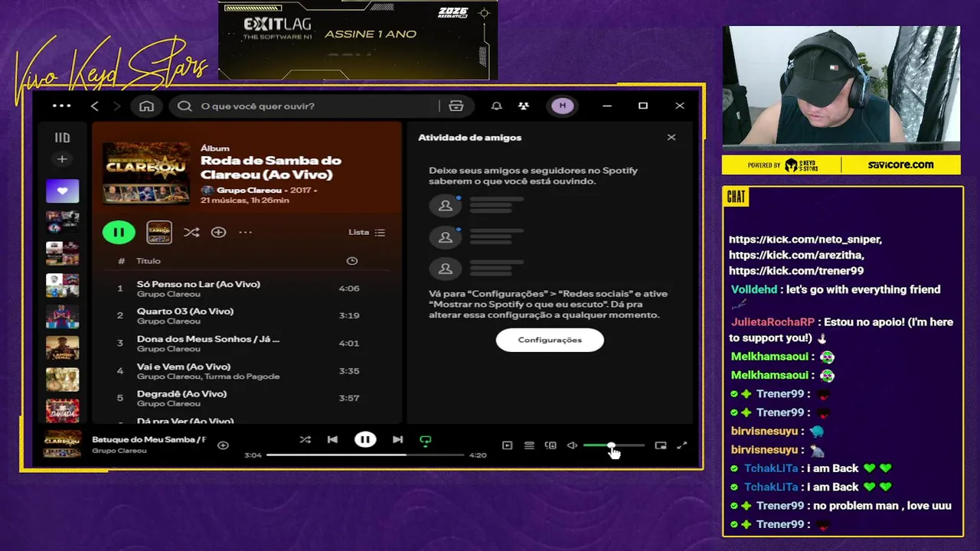The height and width of the screenshot is (551, 980).
Task: Adjust the volume slider
Action: pyautogui.click(x=613, y=445)
